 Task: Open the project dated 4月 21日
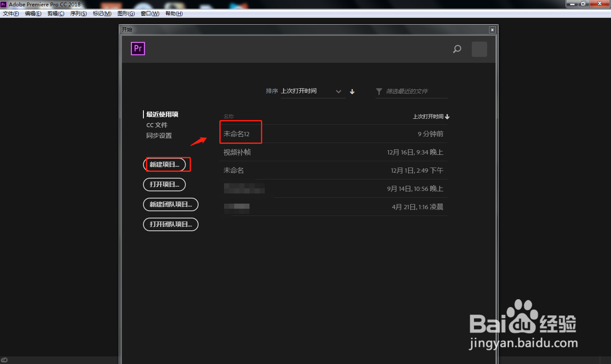(x=334, y=207)
